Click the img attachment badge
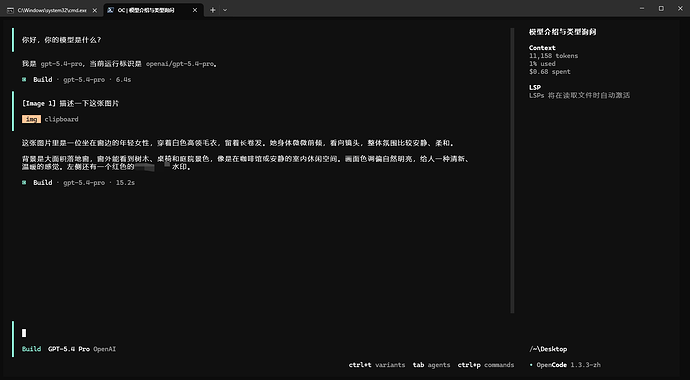The image size is (690, 380). 31,119
